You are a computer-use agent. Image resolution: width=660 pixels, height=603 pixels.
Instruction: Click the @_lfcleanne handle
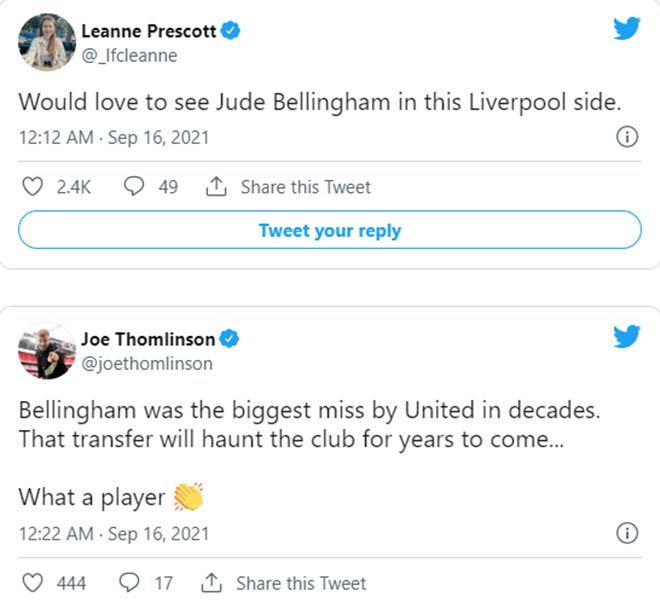[129, 55]
